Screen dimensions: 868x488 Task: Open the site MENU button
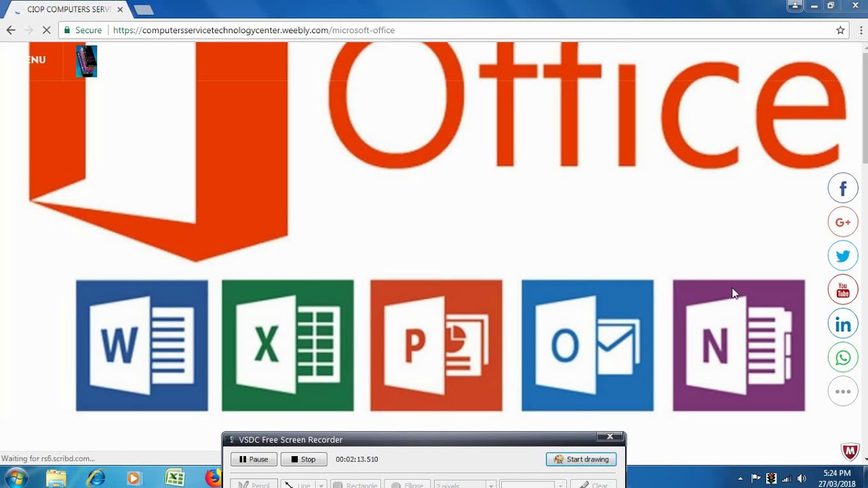coord(37,60)
